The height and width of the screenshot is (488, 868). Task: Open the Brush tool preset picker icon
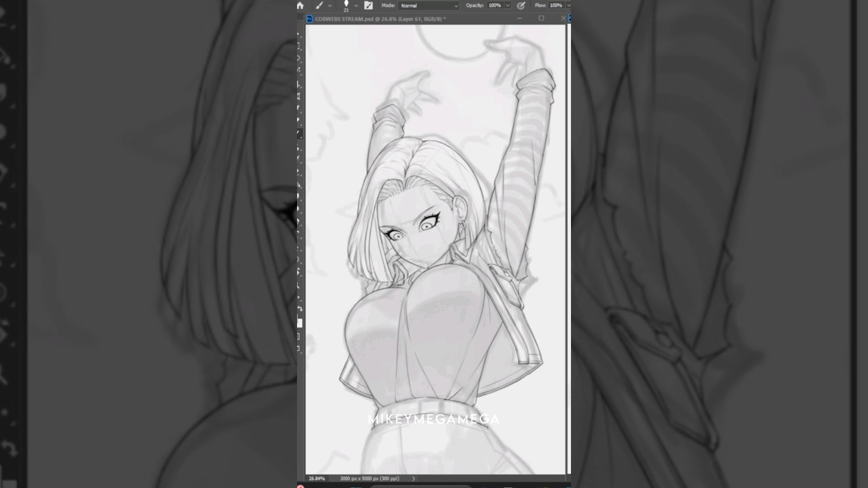click(x=319, y=5)
